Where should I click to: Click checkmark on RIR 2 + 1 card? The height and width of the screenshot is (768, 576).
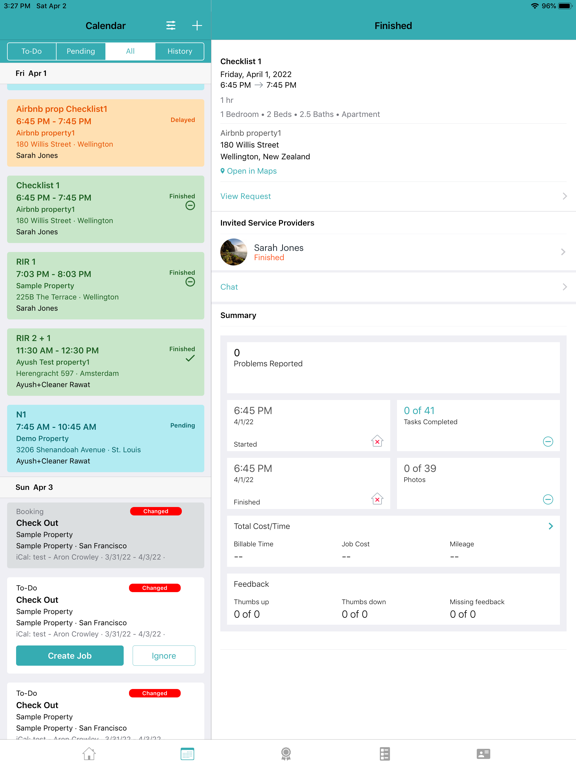tap(190, 358)
